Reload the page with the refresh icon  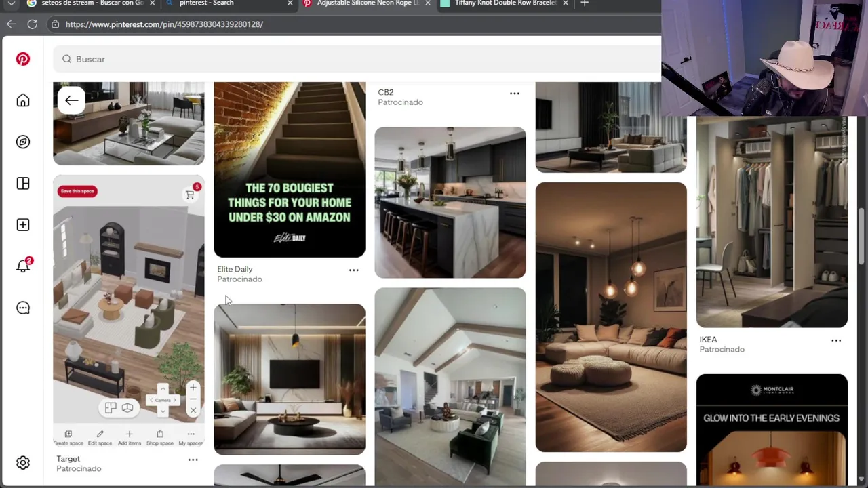[x=32, y=24]
